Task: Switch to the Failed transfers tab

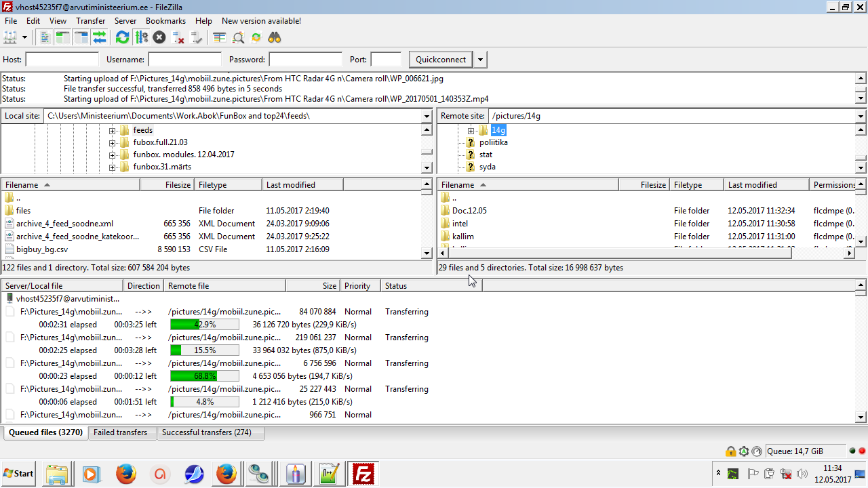Action: pos(121,432)
